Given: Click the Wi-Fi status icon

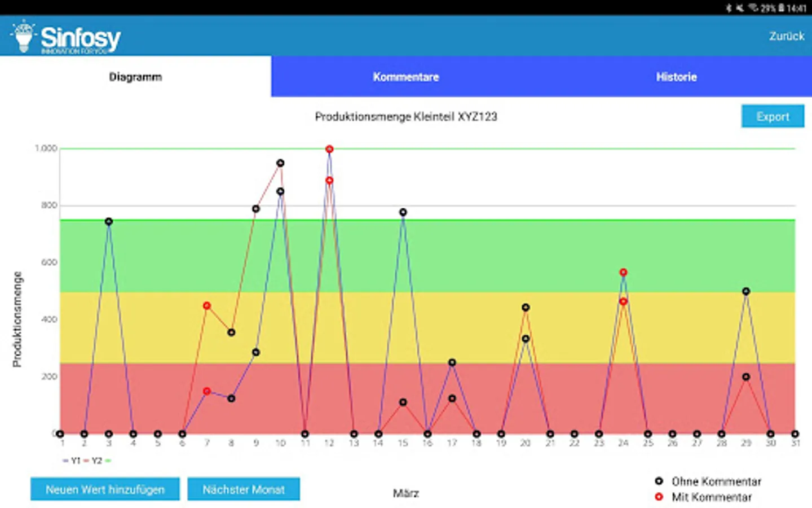Looking at the screenshot, I should [x=753, y=8].
